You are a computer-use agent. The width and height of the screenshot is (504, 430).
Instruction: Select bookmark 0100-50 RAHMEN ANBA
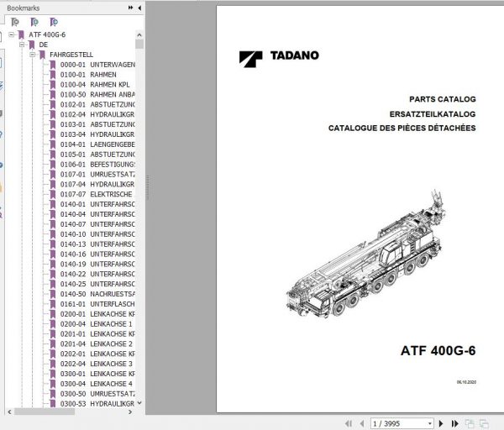click(97, 95)
